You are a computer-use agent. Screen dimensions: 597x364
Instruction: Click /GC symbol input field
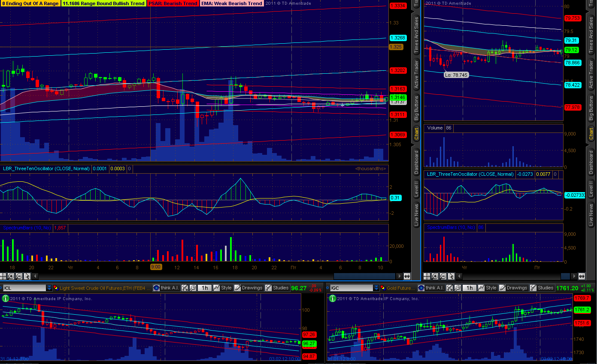(352, 288)
